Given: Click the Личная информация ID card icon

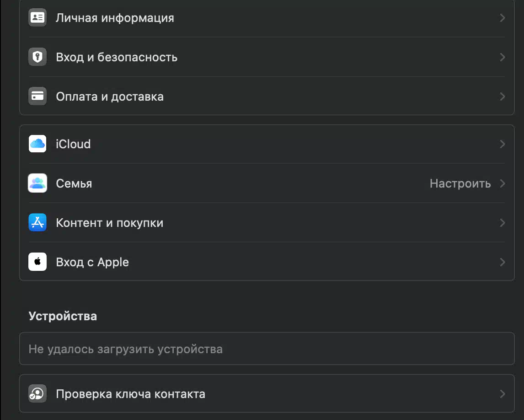Looking at the screenshot, I should 37,17.
